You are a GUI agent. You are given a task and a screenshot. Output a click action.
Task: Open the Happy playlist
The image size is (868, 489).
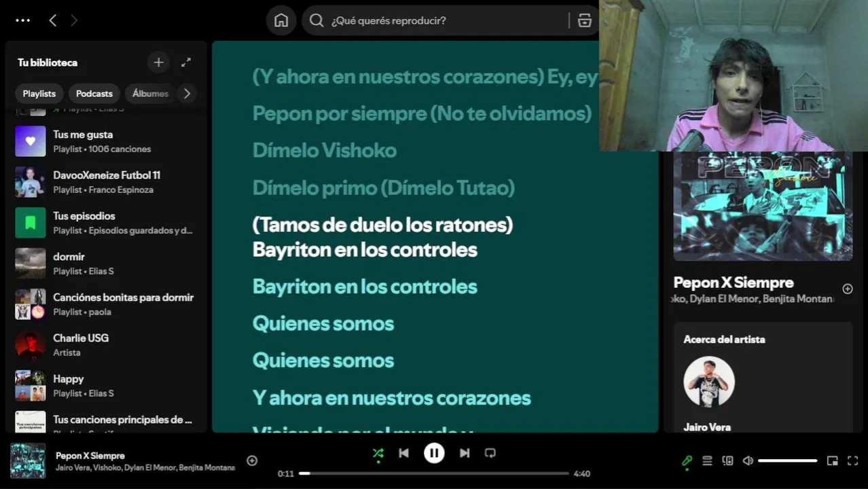106,386
